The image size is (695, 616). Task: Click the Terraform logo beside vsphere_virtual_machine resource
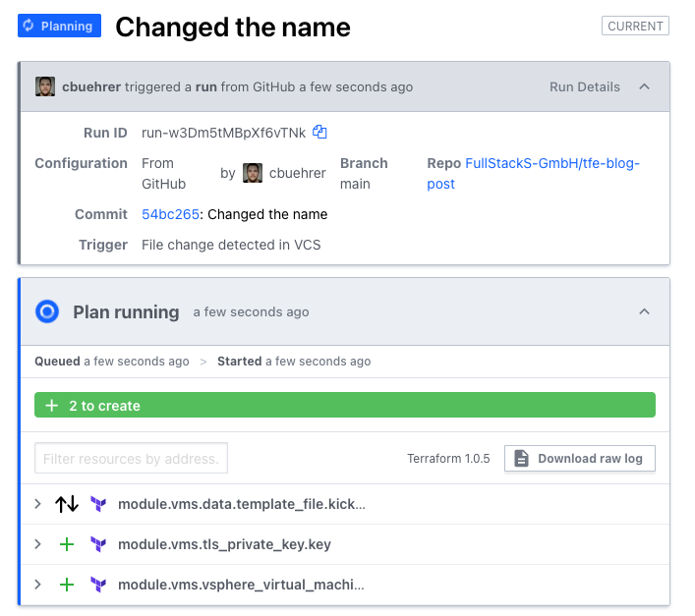point(98,585)
